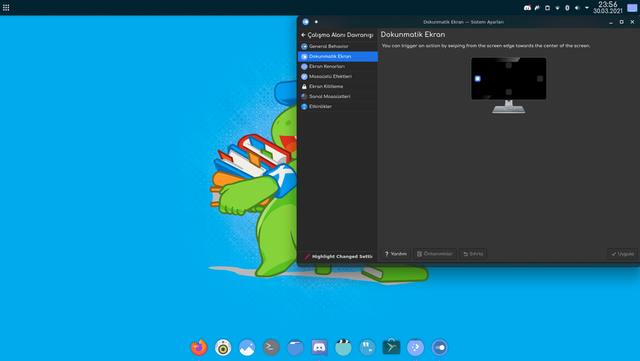Image resolution: width=640 pixels, height=361 pixels.
Task: Click the clipboard tray icon
Action: click(547, 8)
